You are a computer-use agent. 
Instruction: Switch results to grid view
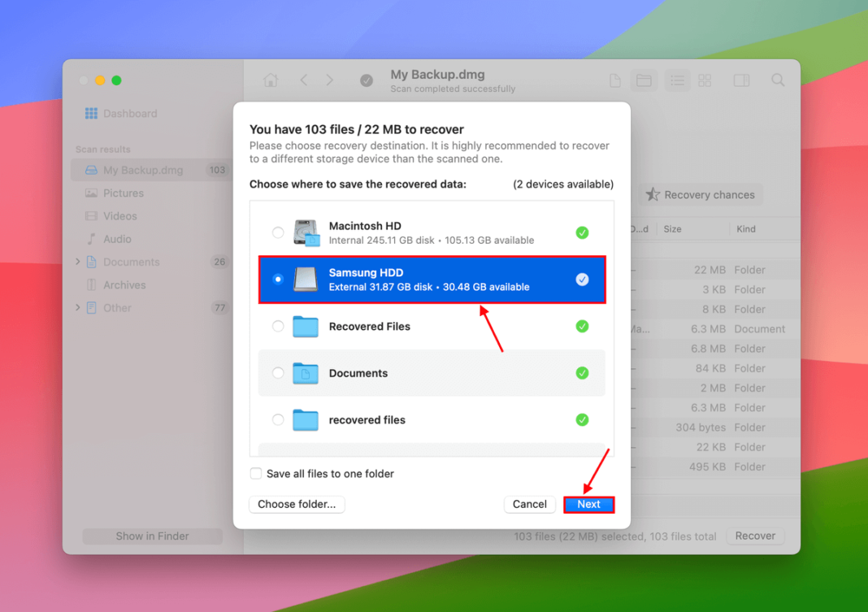tap(704, 80)
